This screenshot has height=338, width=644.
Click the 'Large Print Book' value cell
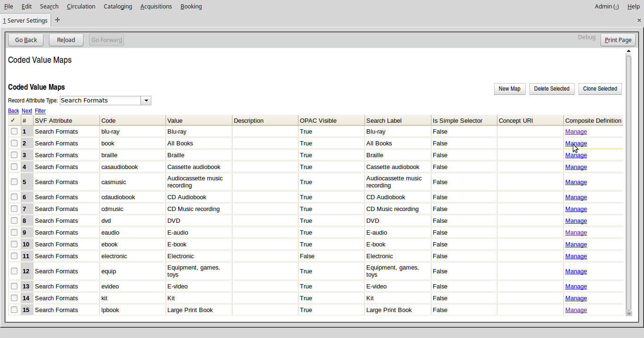coord(199,310)
